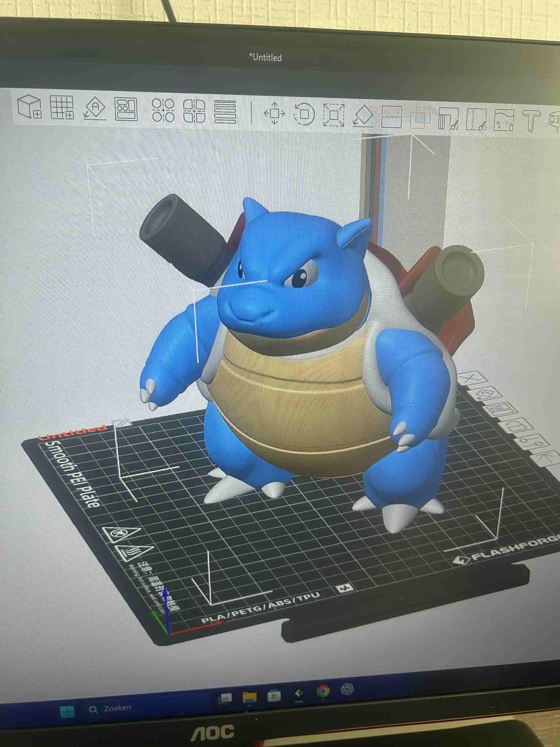The image size is (560, 747).
Task: Select the Text shape tool
Action: pos(531,121)
